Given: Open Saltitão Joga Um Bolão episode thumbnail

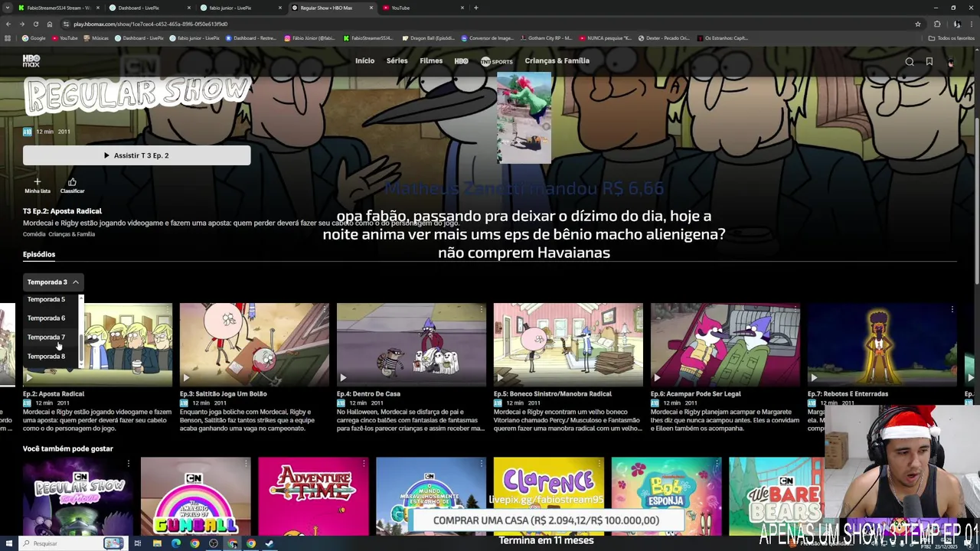Looking at the screenshot, I should pyautogui.click(x=254, y=344).
